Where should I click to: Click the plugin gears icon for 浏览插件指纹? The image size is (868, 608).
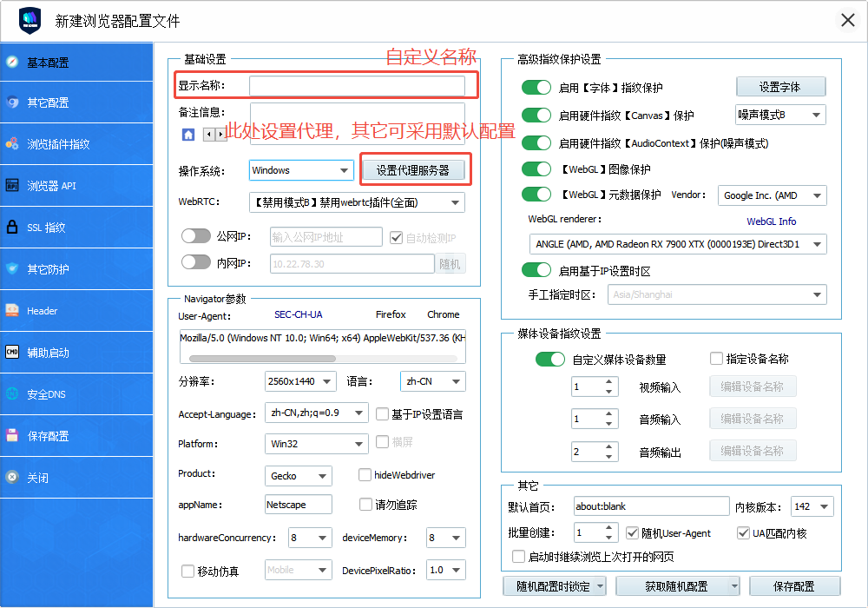click(12, 143)
